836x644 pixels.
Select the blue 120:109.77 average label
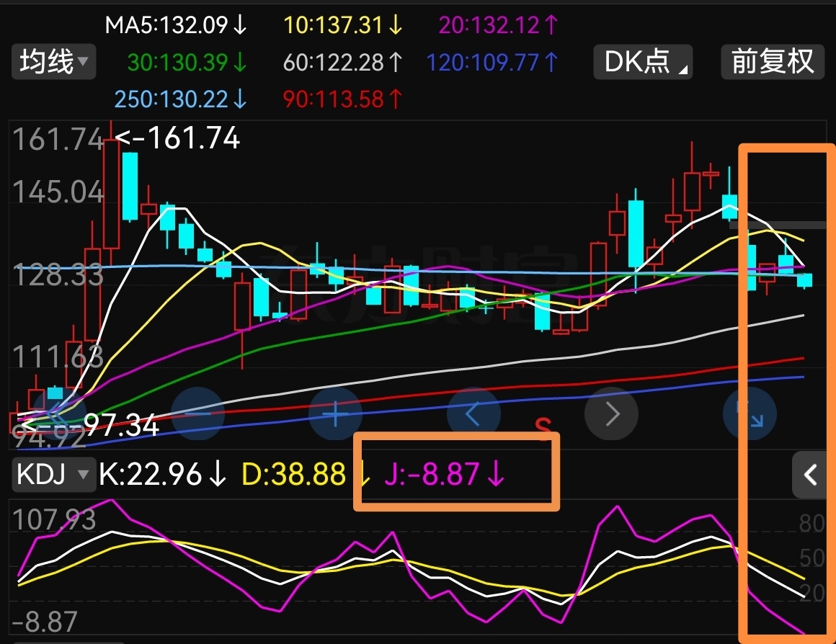click(x=493, y=63)
